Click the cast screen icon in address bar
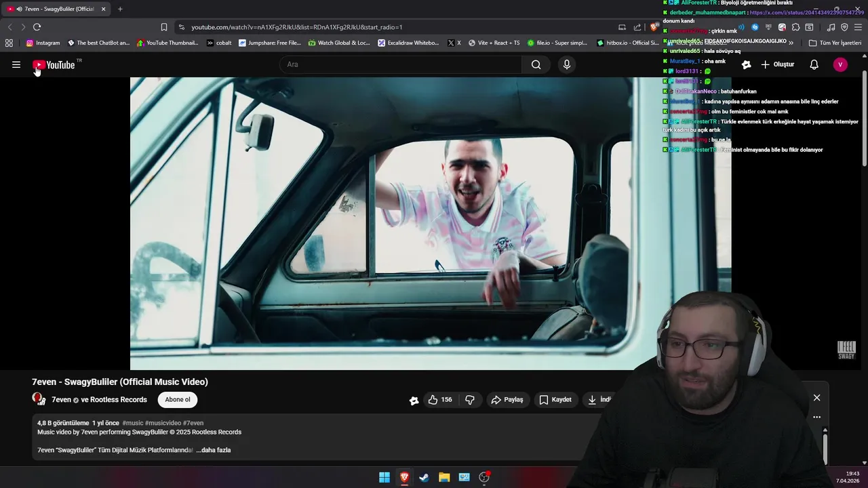 (622, 27)
